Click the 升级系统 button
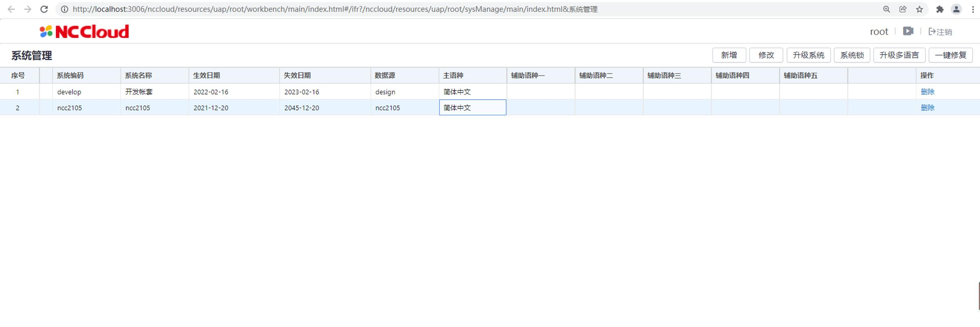Screen dimensions: 980x327 coord(808,55)
